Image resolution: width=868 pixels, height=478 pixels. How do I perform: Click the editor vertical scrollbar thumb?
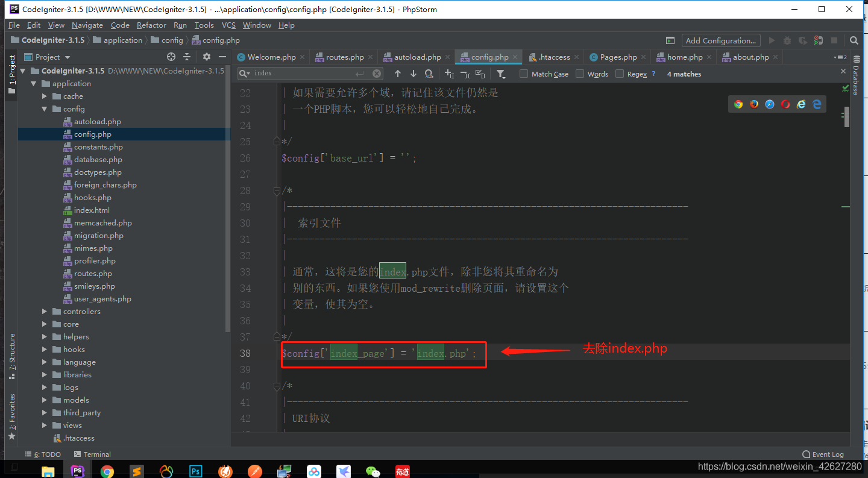(x=847, y=116)
